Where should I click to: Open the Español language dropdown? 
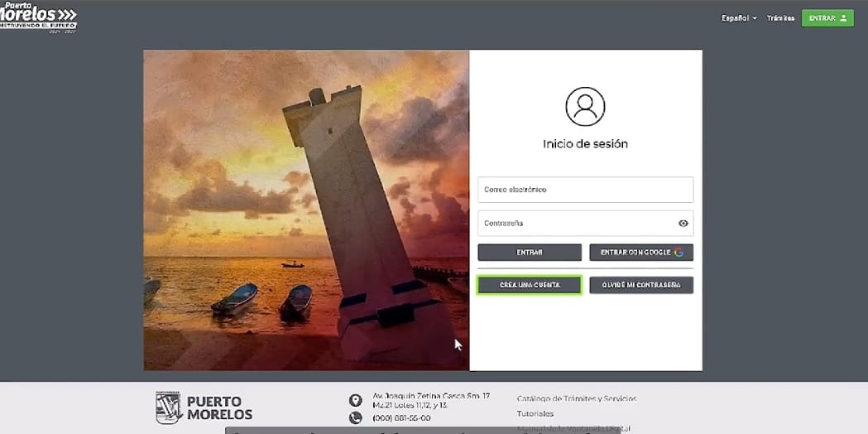(x=738, y=18)
